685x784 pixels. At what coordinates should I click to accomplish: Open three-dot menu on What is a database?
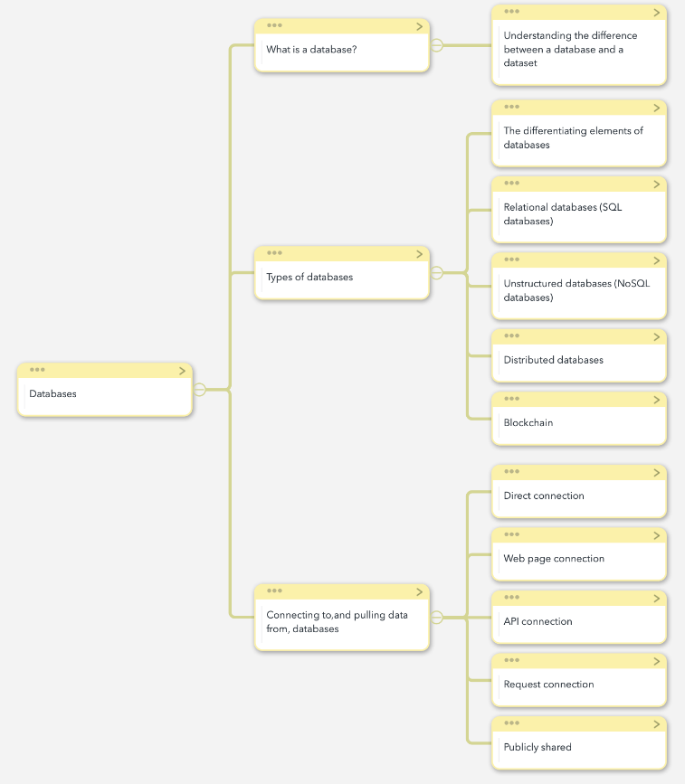pyautogui.click(x=274, y=25)
